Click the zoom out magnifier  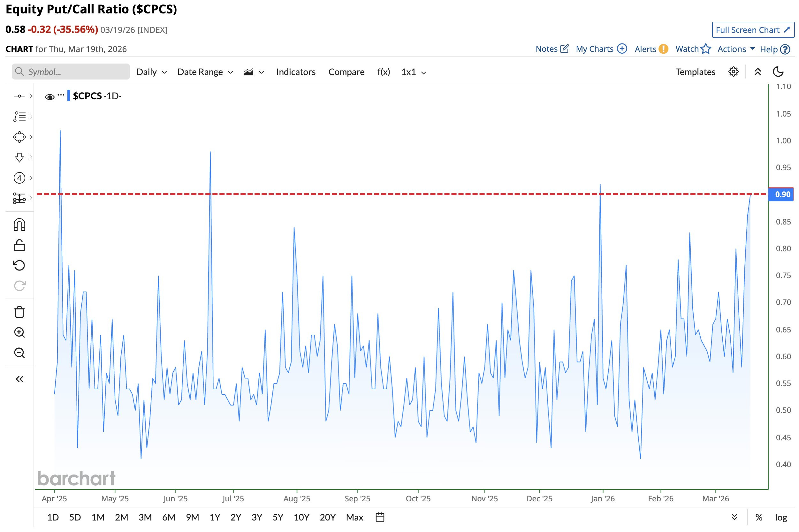(19, 353)
